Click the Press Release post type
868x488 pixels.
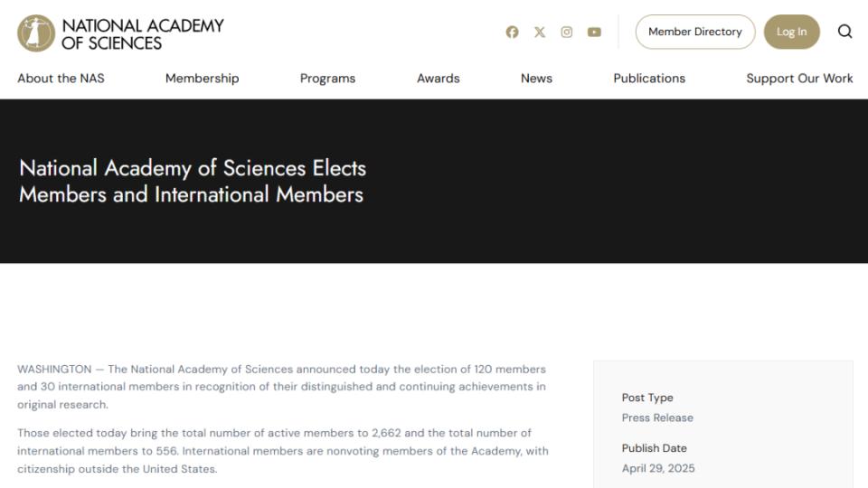tap(657, 418)
